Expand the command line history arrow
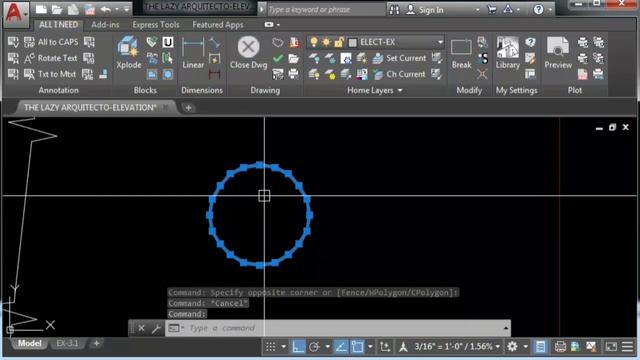 pyautogui.click(x=506, y=328)
